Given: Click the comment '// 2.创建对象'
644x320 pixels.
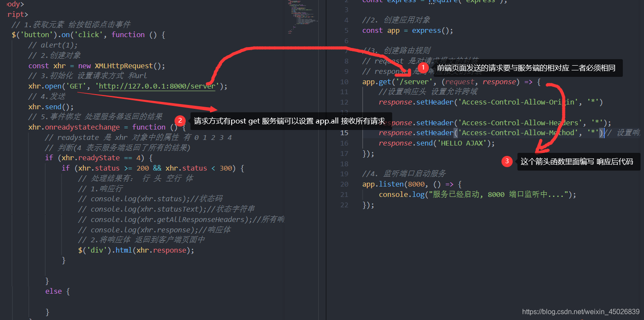Looking at the screenshot, I should [54, 56].
